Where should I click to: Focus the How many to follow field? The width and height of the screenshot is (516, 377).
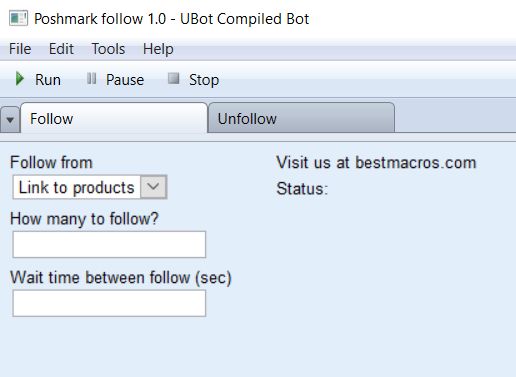click(109, 244)
